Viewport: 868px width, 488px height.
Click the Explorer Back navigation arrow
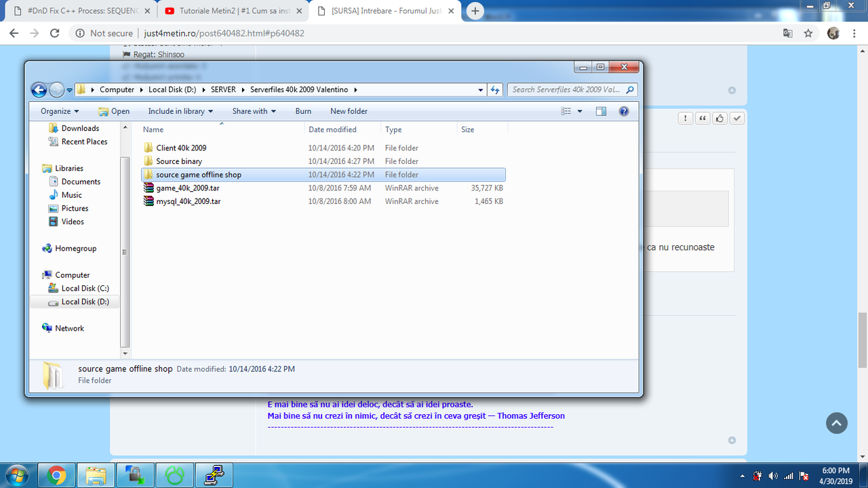coord(39,89)
